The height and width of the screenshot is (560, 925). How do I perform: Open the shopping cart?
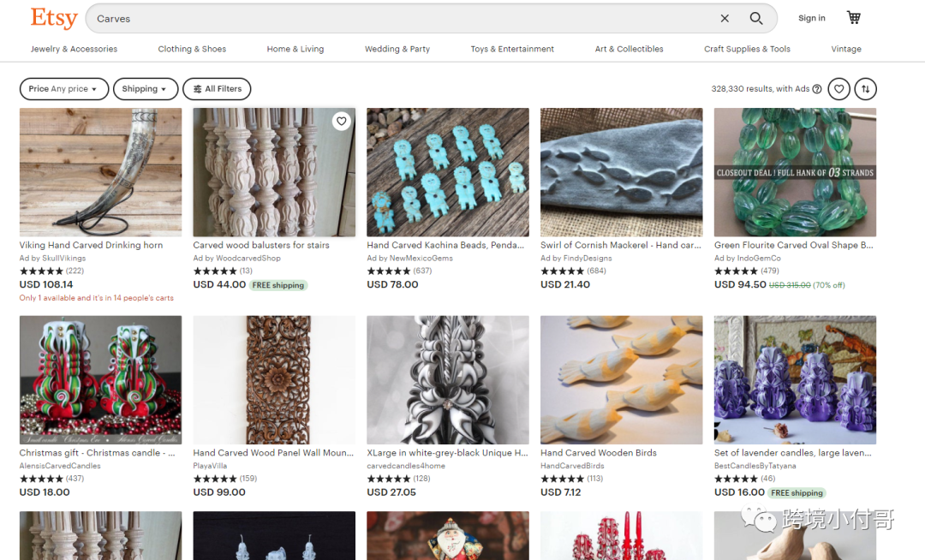(x=854, y=18)
